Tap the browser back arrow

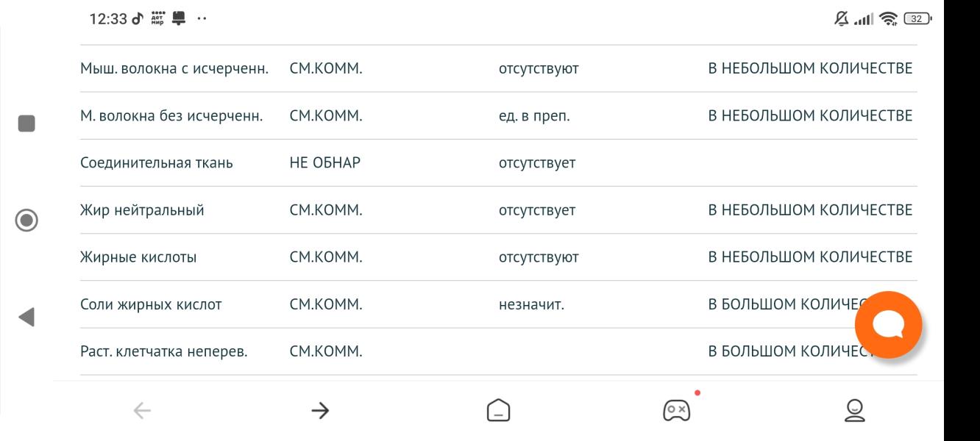coord(142,412)
